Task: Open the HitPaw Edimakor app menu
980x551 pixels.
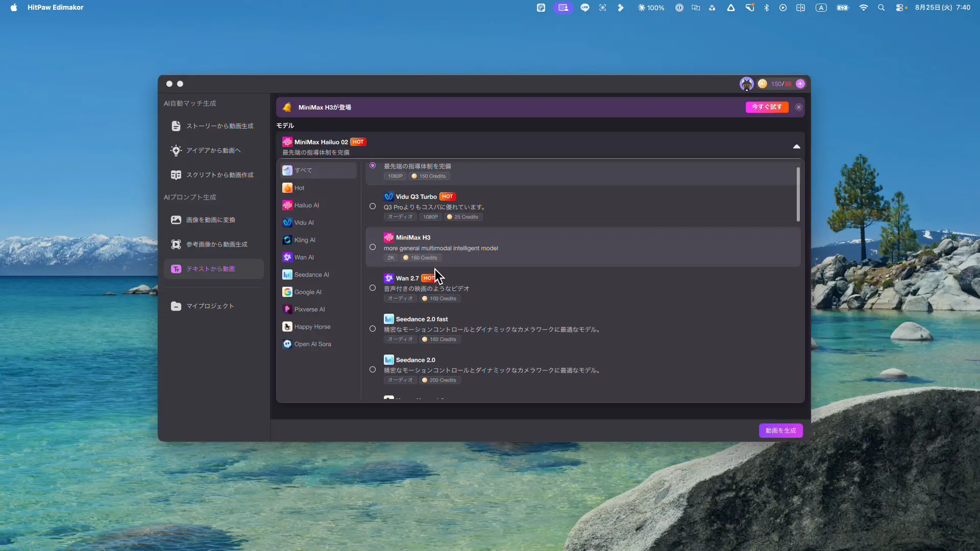Action: click(x=56, y=8)
